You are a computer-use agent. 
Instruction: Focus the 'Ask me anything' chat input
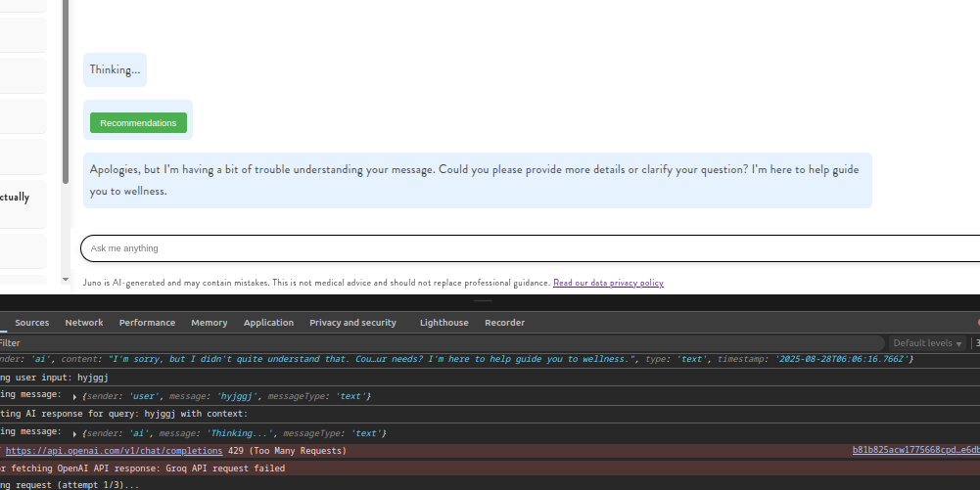529,248
